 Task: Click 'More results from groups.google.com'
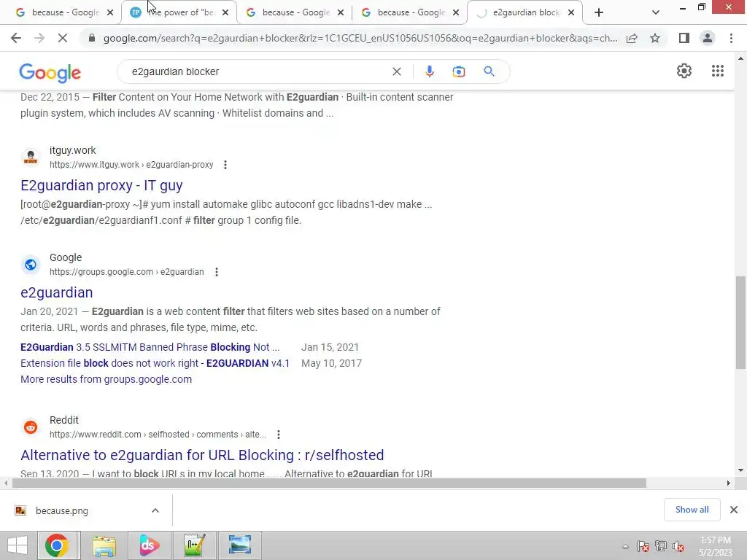(107, 379)
